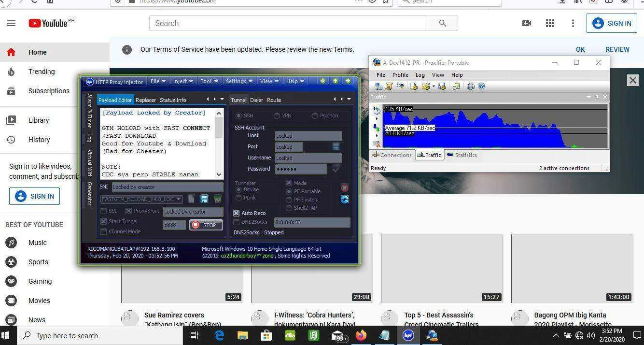Click OK on the YouTube terms banner

pos(580,49)
